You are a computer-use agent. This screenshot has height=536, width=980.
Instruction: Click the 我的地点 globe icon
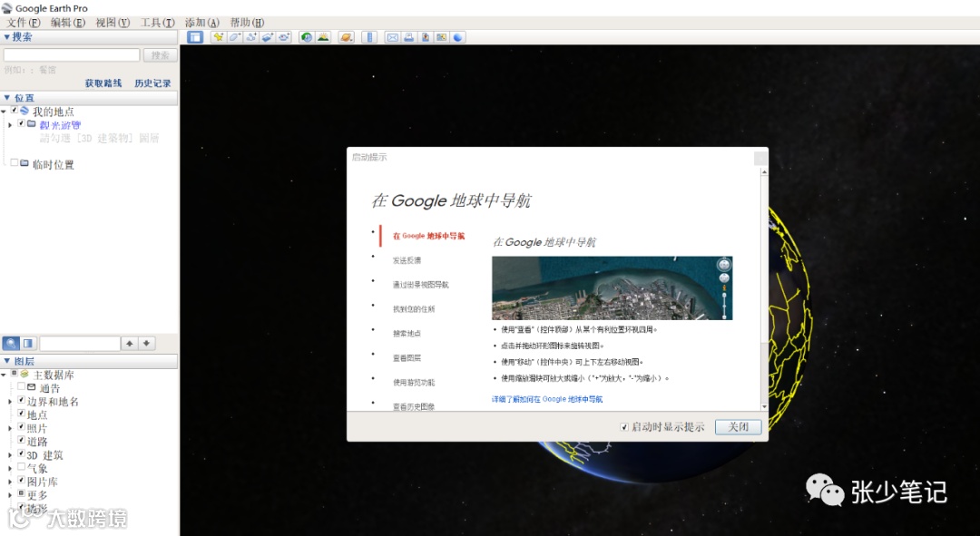(x=24, y=111)
